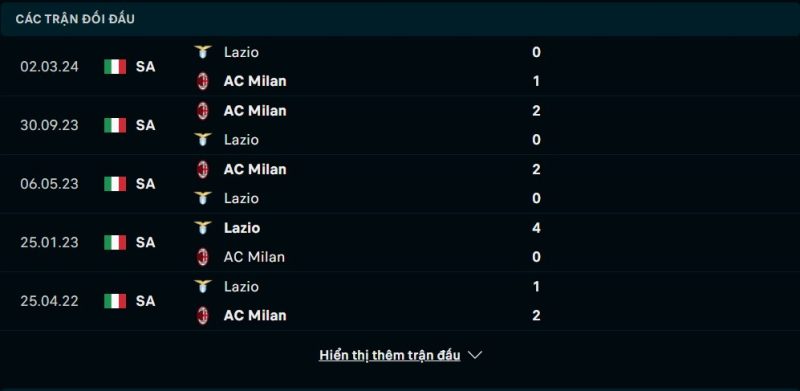Image resolution: width=800 pixels, height=391 pixels.
Task: Select the SA league label for 30.09.23
Action: click(145, 125)
